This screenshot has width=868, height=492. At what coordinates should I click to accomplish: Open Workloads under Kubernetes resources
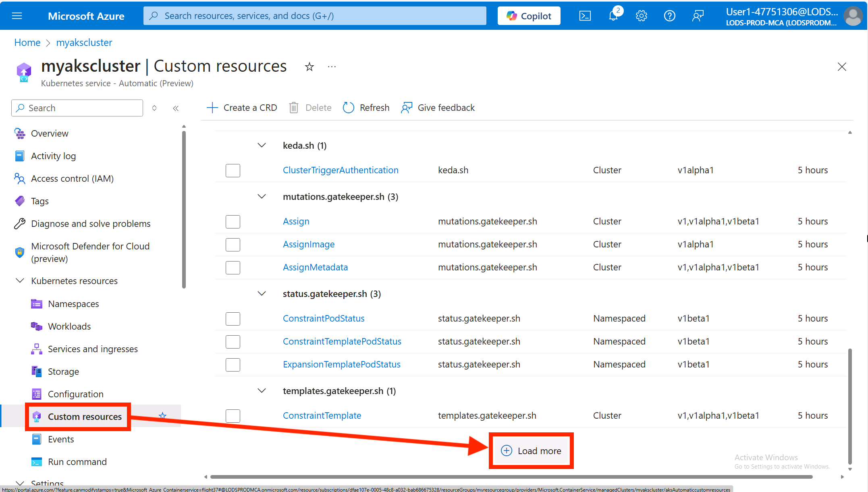tap(69, 326)
